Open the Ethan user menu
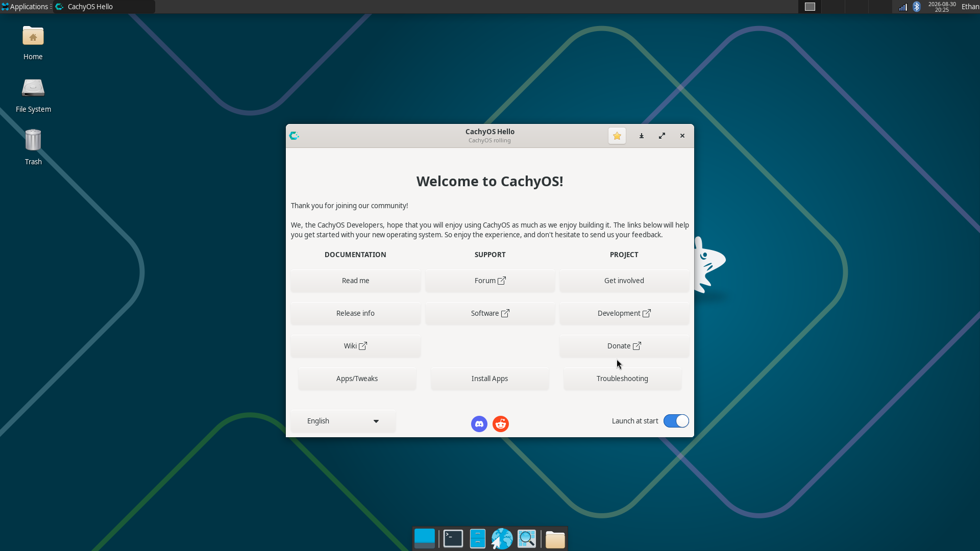Screen dimensions: 980x551 coord(970,7)
